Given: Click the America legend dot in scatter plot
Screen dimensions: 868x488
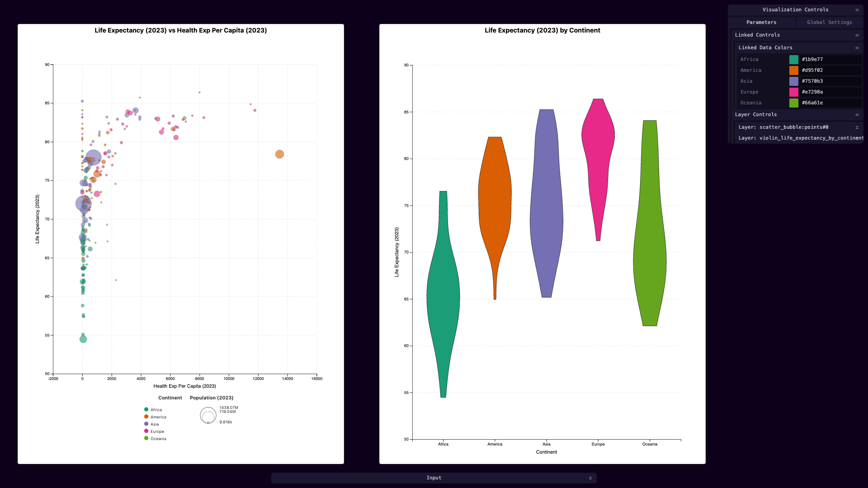Looking at the screenshot, I should point(146,417).
